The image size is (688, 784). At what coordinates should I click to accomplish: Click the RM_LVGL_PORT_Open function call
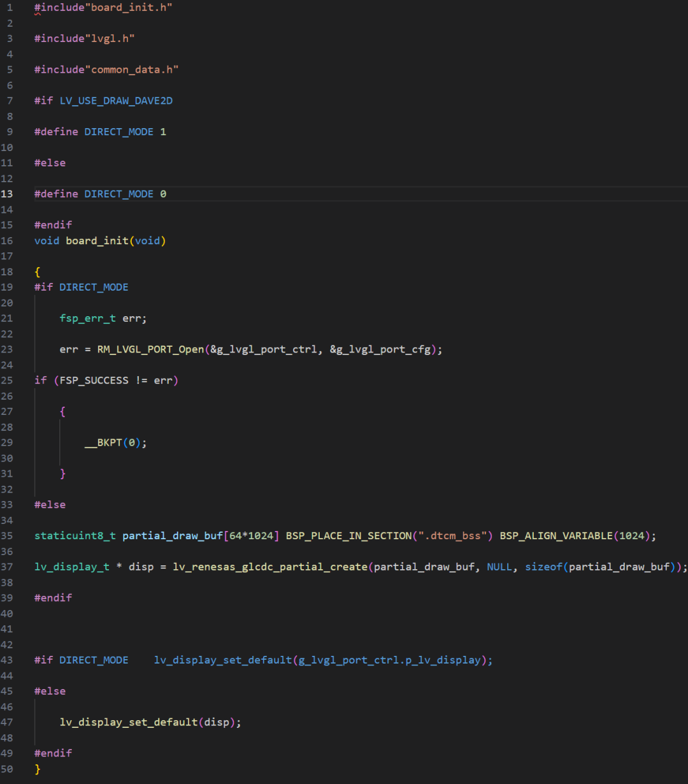click(150, 349)
